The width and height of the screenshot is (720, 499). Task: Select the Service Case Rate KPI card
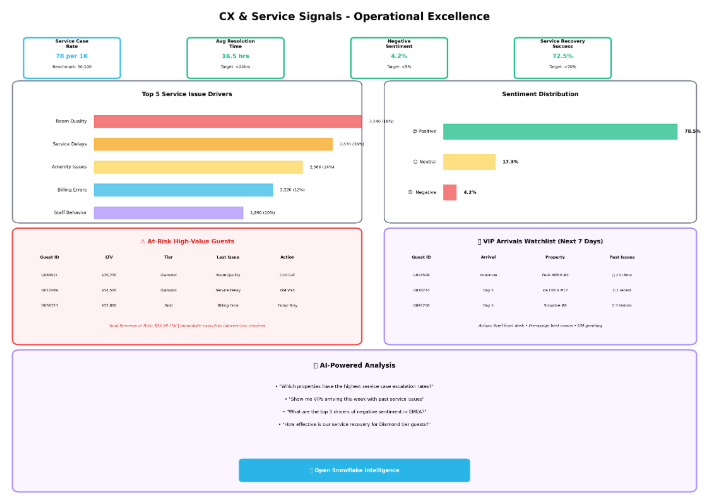tap(72, 58)
